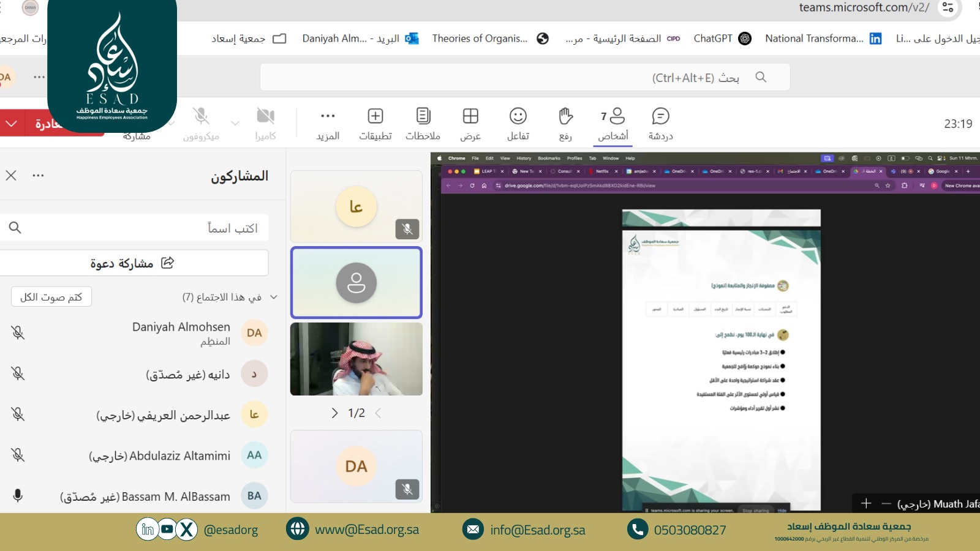Open the React (تفاعل) emoji icon
980x551 pixels.
point(518,116)
